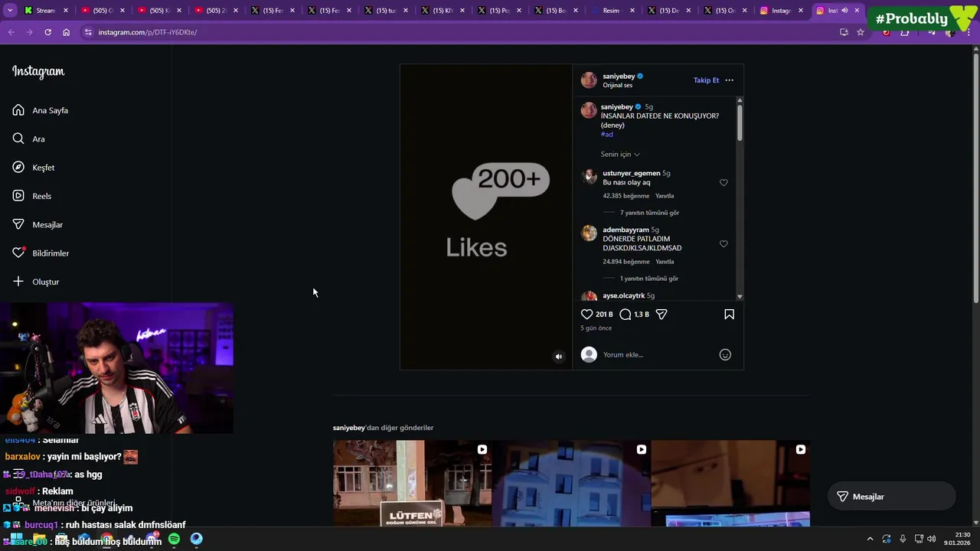Viewport: 980px width, 551px height.
Task: Expand the Senin için comment filter
Action: (620, 155)
